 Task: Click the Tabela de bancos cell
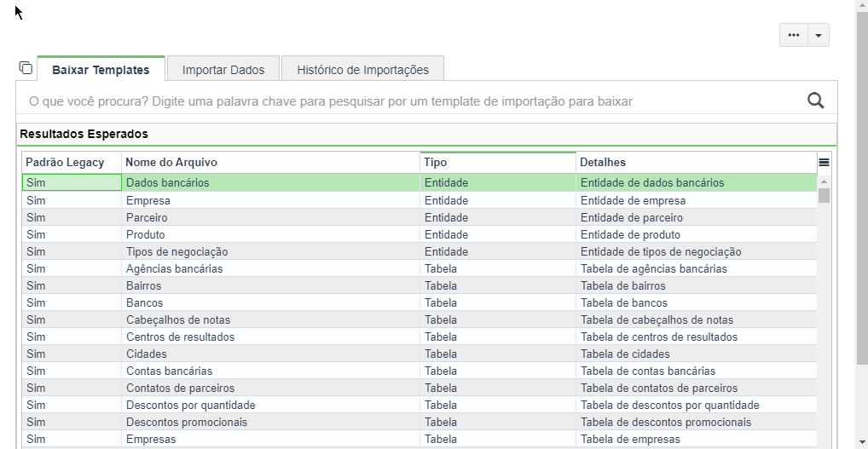(x=697, y=303)
